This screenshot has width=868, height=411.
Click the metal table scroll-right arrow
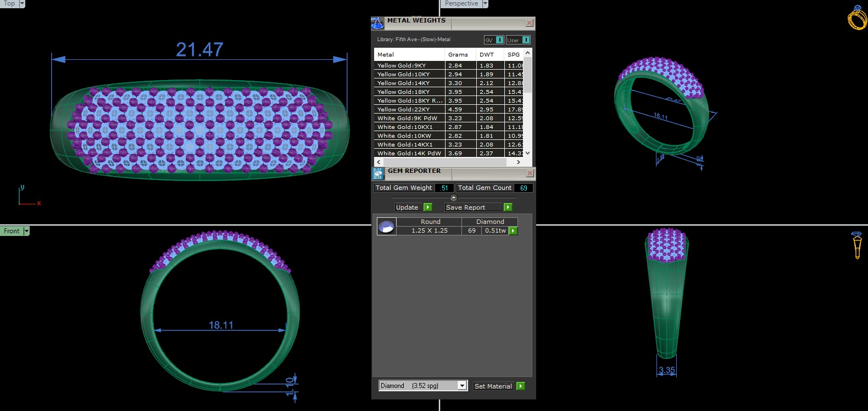(518, 162)
